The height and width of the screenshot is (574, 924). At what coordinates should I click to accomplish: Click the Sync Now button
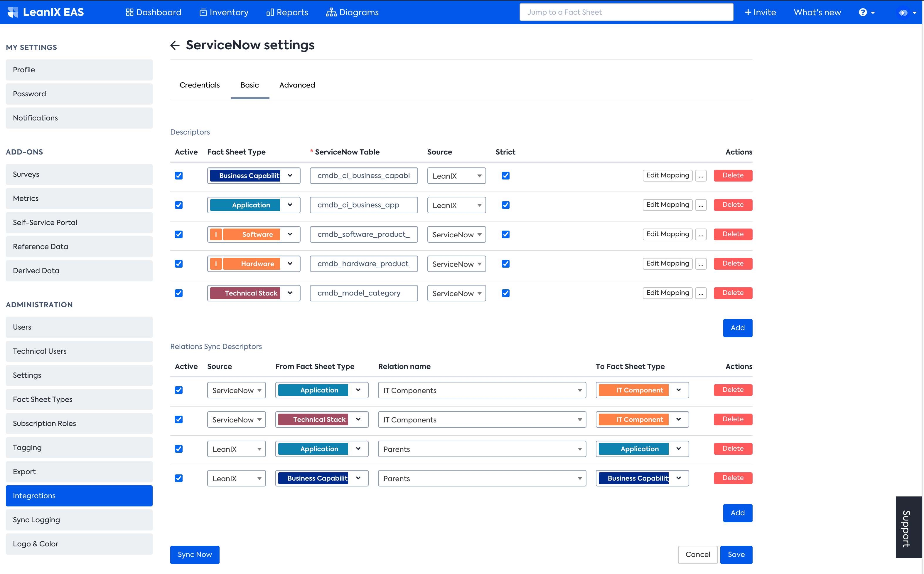(195, 555)
